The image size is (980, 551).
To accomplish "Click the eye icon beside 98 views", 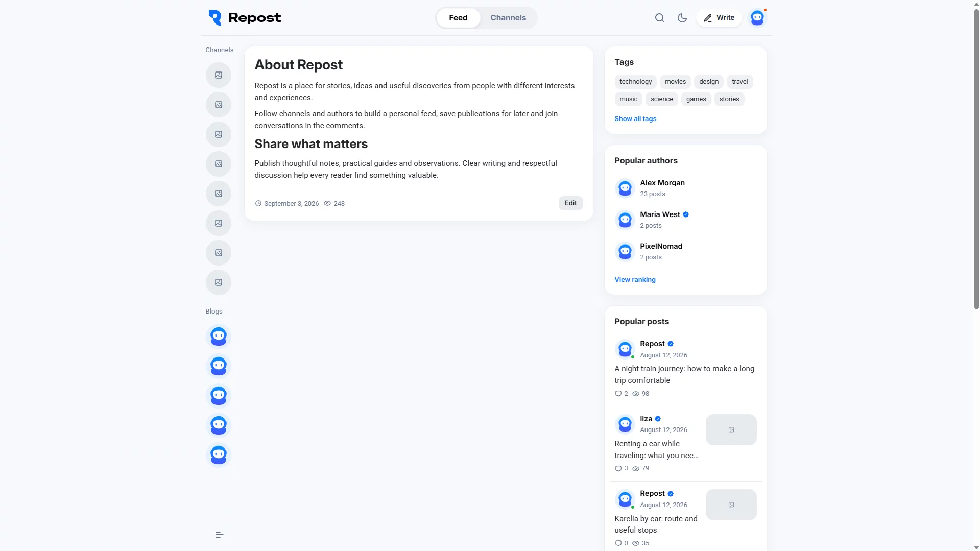I will 636,394.
